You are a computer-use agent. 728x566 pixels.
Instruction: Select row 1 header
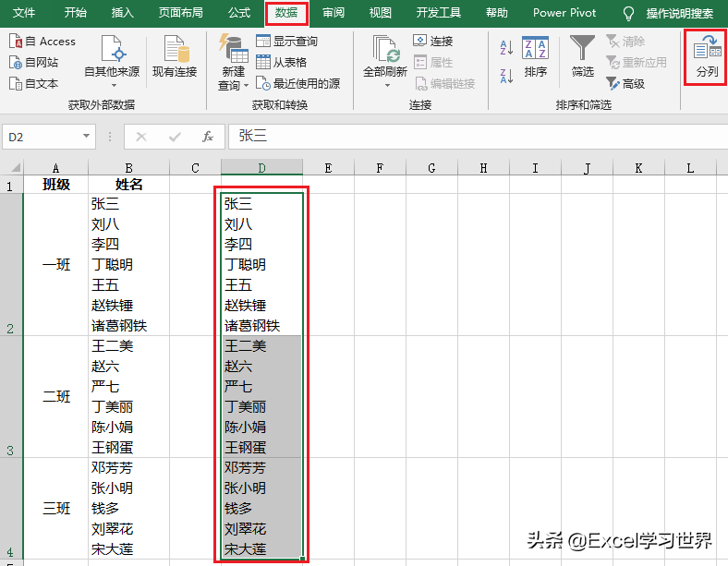pos(11,185)
